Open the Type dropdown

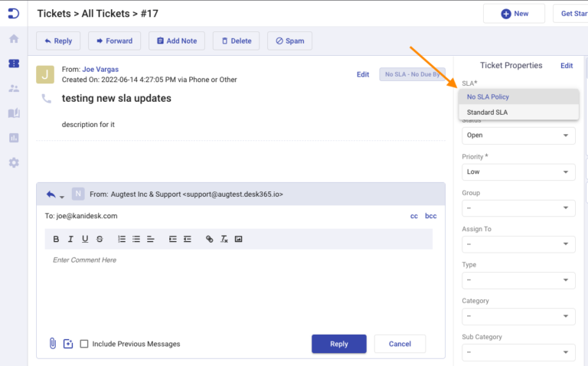coord(518,280)
